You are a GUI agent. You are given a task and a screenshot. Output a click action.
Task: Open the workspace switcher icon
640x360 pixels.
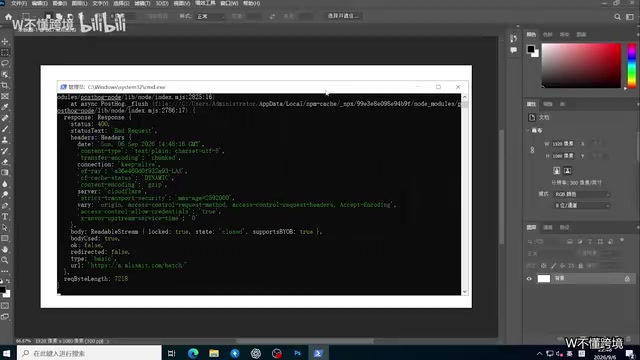click(630, 17)
